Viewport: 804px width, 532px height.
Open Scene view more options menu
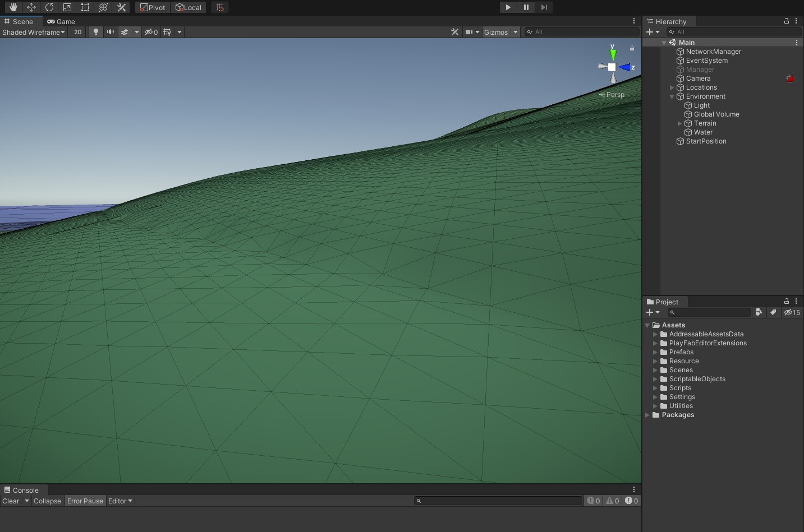point(634,21)
